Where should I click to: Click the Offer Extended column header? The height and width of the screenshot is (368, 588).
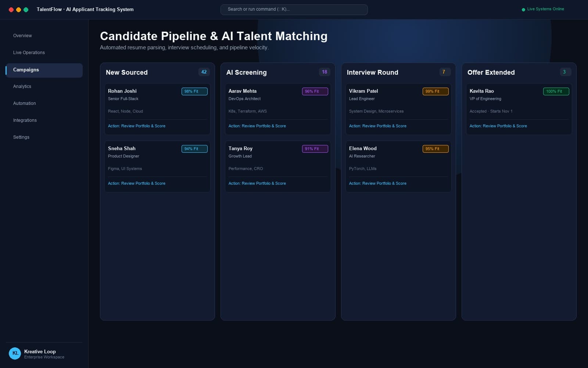coord(491,72)
